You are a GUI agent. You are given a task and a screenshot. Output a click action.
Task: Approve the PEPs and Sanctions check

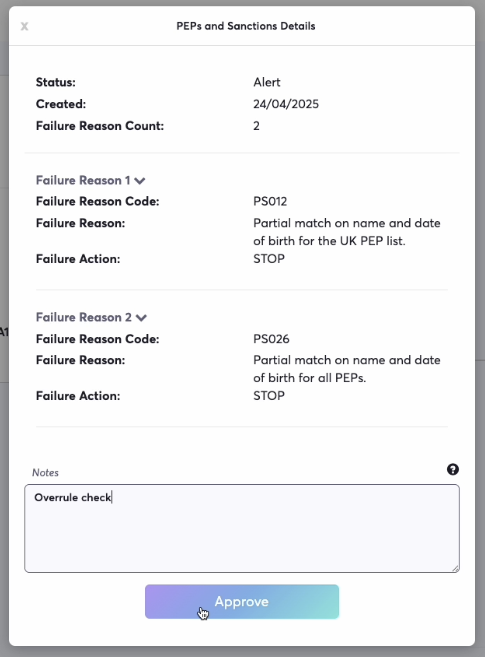[x=242, y=601]
